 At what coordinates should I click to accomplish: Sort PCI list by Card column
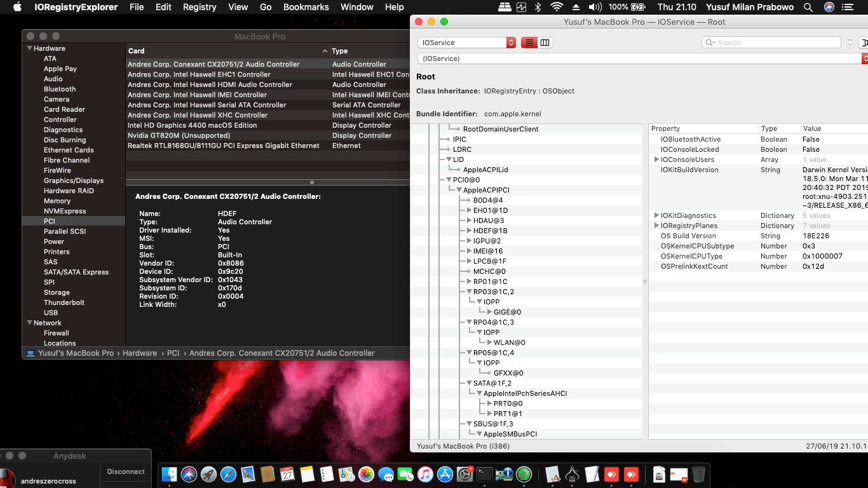(x=227, y=51)
